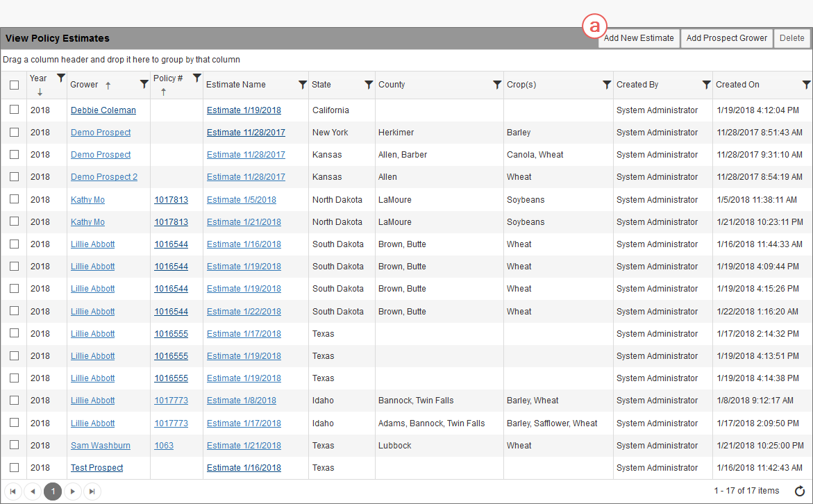Check the Demo Prospect 2 row checkbox
Screen dimensions: 813x504
14,177
